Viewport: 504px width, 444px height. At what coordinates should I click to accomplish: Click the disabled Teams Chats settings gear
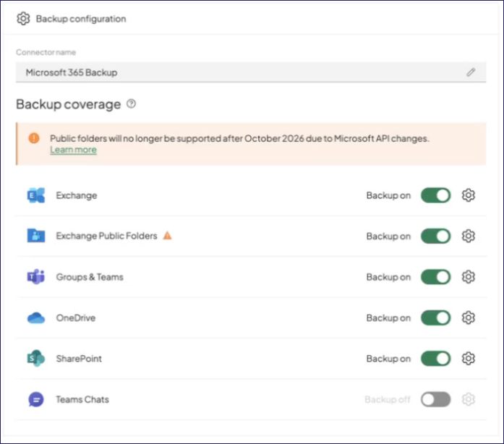point(469,399)
